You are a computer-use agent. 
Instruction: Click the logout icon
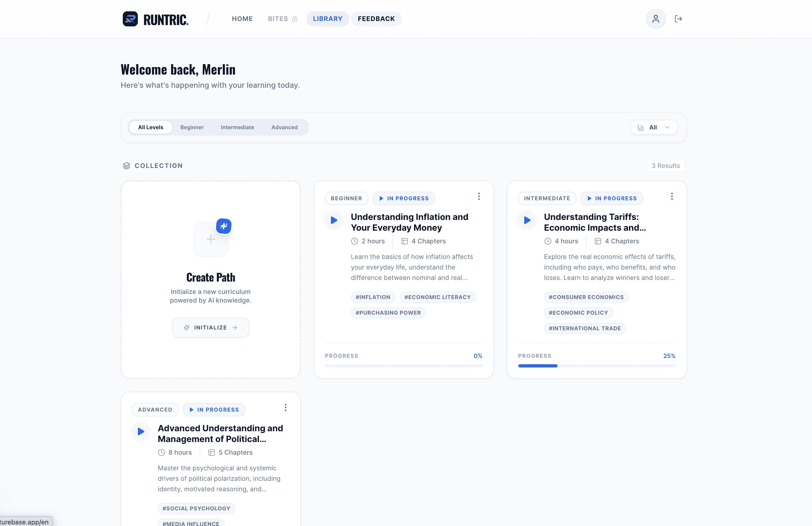click(x=679, y=19)
